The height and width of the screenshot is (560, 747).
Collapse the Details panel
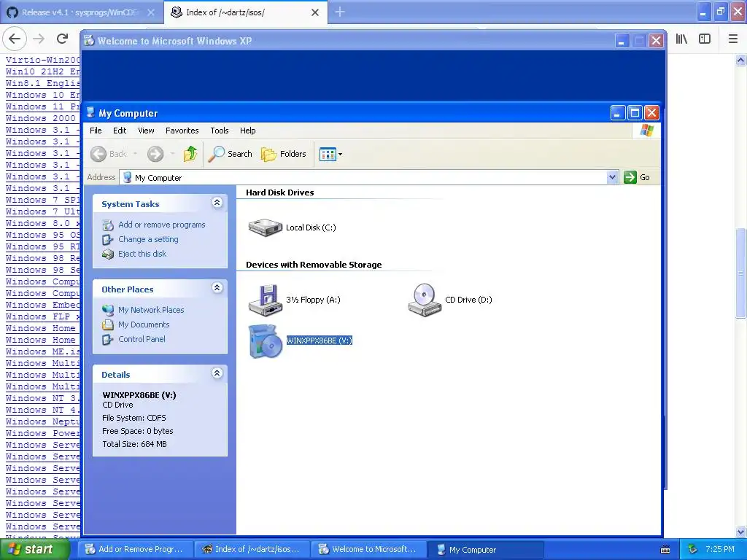point(217,373)
